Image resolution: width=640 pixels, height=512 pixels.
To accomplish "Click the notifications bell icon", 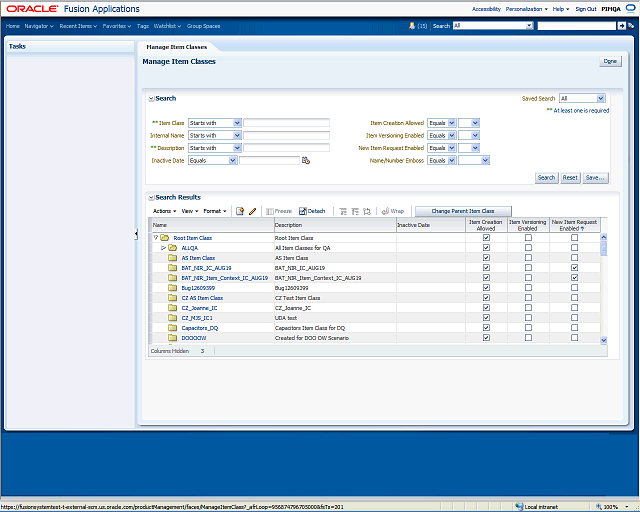I will [412, 25].
